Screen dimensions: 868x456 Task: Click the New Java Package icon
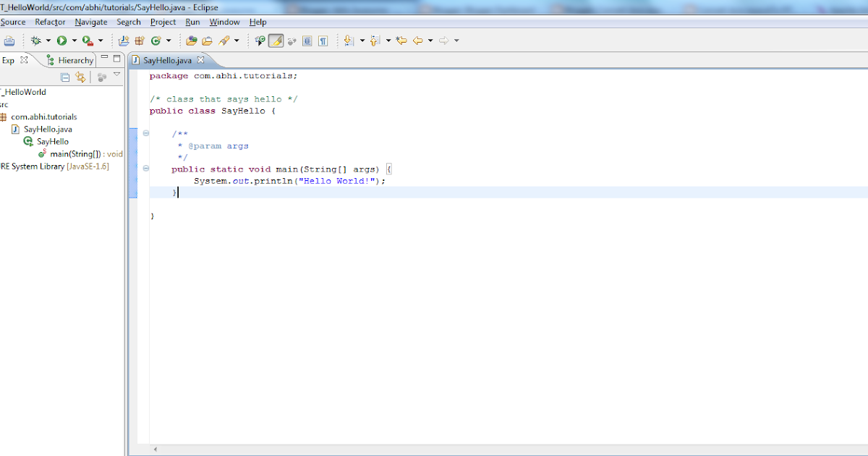point(140,41)
